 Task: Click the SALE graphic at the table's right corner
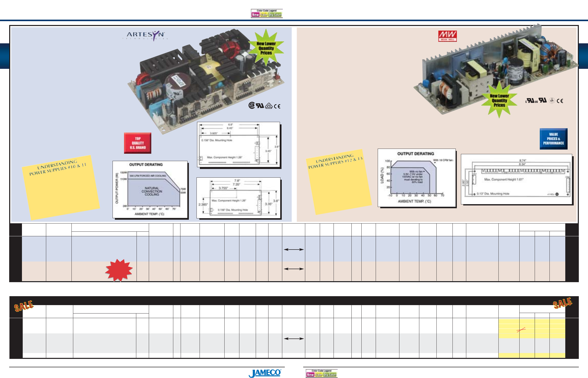[x=562, y=303]
